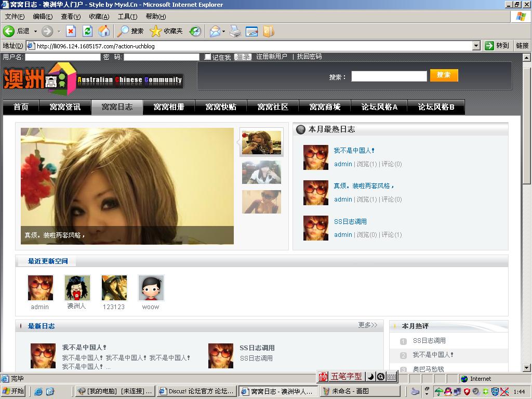Open the woow user avatar
This screenshot has width=532, height=399.
point(151,288)
